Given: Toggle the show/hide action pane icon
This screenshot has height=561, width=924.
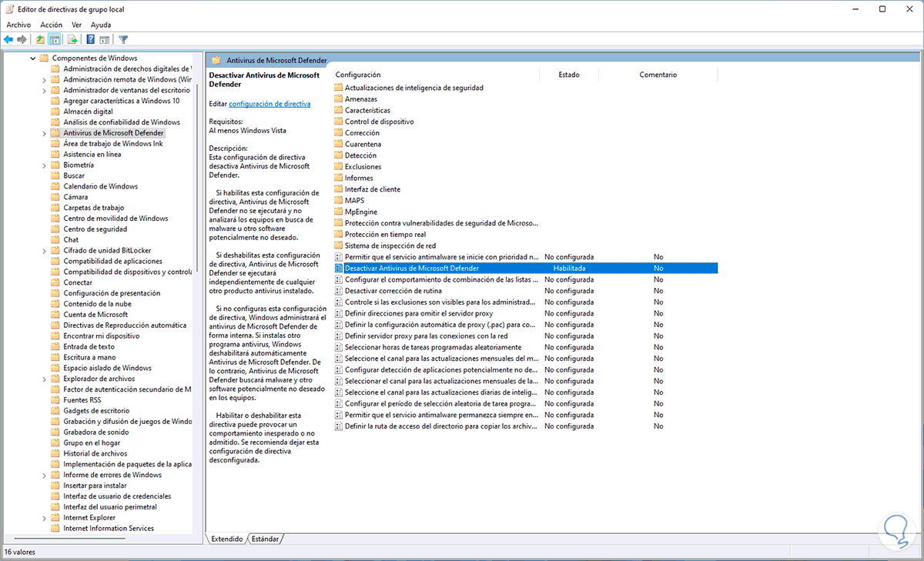Looking at the screenshot, I should click(104, 39).
